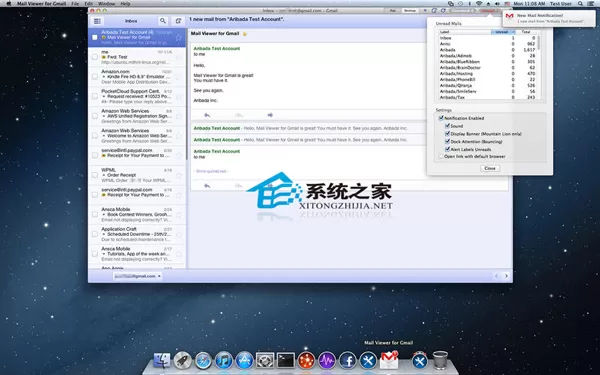The image size is (600, 375).
Task: Uncheck the Sound notification option
Action: 447,126
